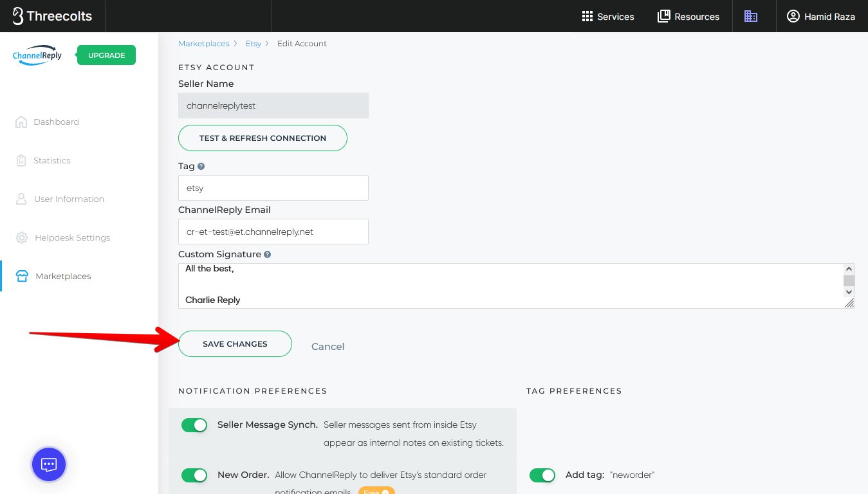Follow Etsy breadcrumb link

(254, 44)
